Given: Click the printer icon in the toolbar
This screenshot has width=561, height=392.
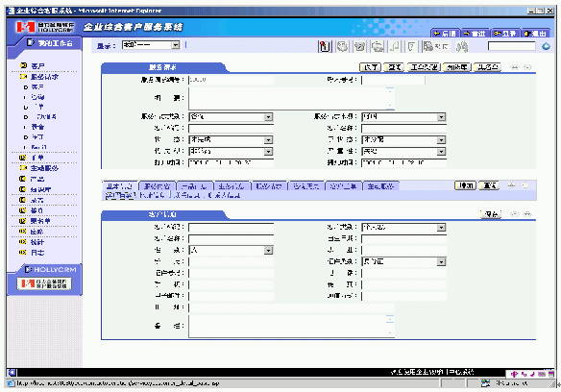Looking at the screenshot, I should (x=378, y=46).
